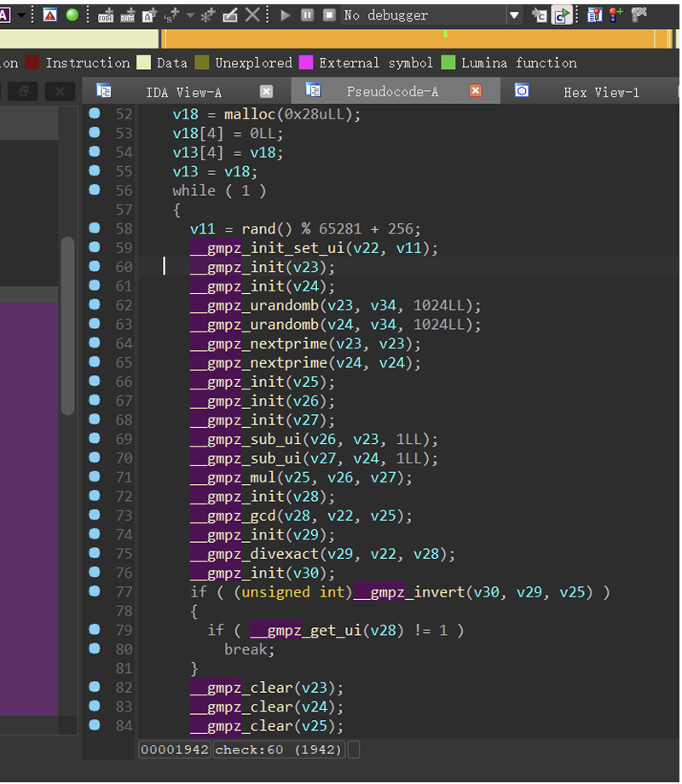Start process with the play button
The image size is (682, 784).
pos(286,15)
